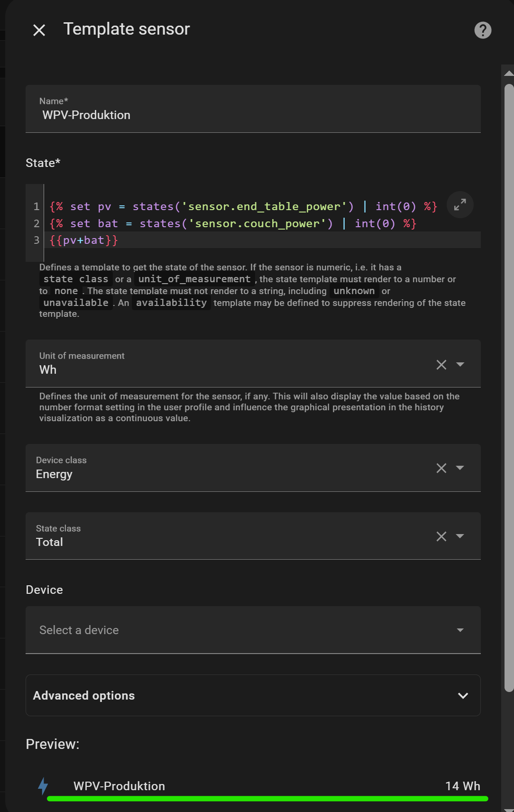Open Device class dropdown arrow
The width and height of the screenshot is (514, 812).
click(460, 468)
